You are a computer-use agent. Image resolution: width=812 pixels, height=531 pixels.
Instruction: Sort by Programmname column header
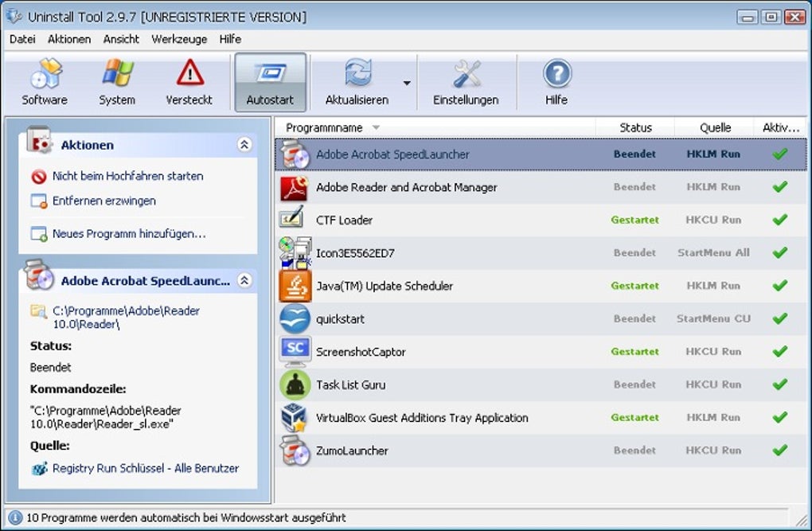pos(435,127)
